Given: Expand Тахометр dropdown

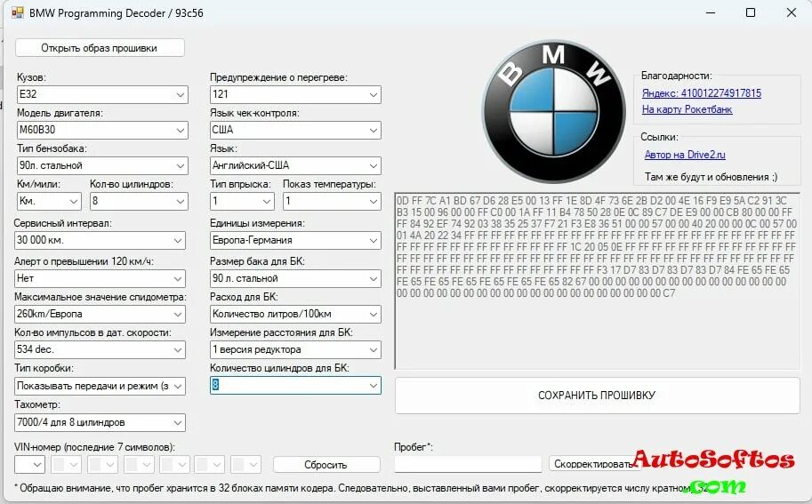Looking at the screenshot, I should point(100,422).
